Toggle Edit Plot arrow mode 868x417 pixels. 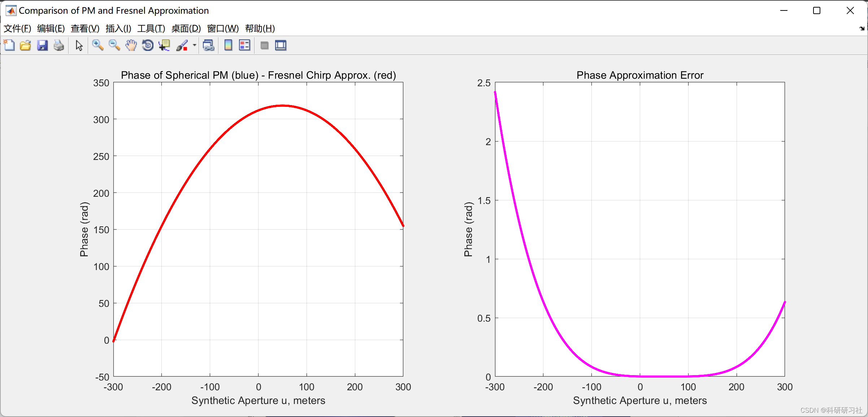pyautogui.click(x=79, y=45)
